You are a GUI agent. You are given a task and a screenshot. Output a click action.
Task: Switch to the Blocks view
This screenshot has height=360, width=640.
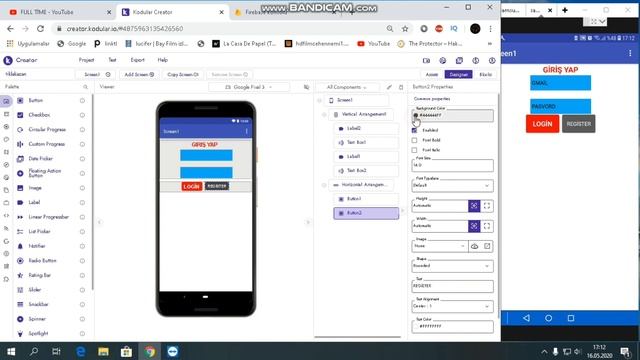pyautogui.click(x=485, y=74)
